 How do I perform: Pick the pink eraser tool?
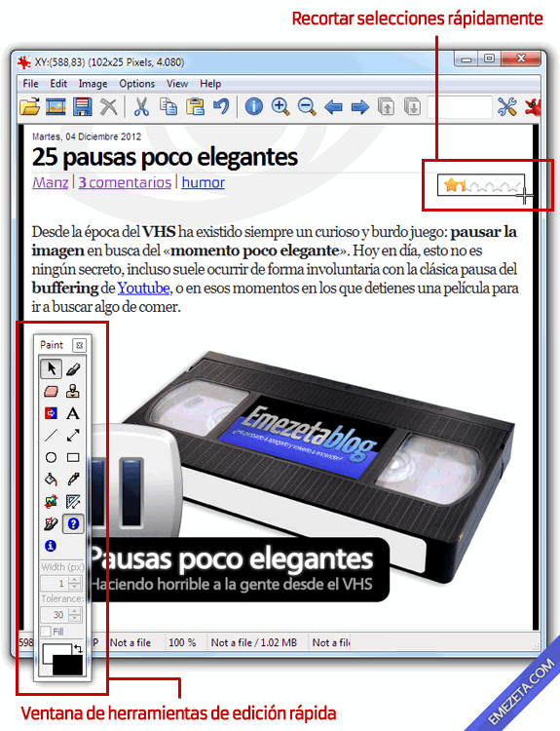pyautogui.click(x=51, y=391)
